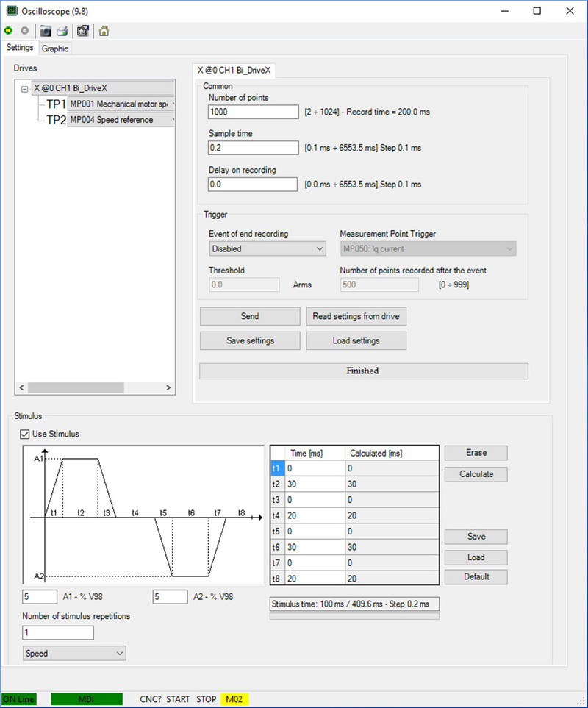Image resolution: width=588 pixels, height=708 pixels.
Task: Click the properties list toolbar icon
Action: 83,31
